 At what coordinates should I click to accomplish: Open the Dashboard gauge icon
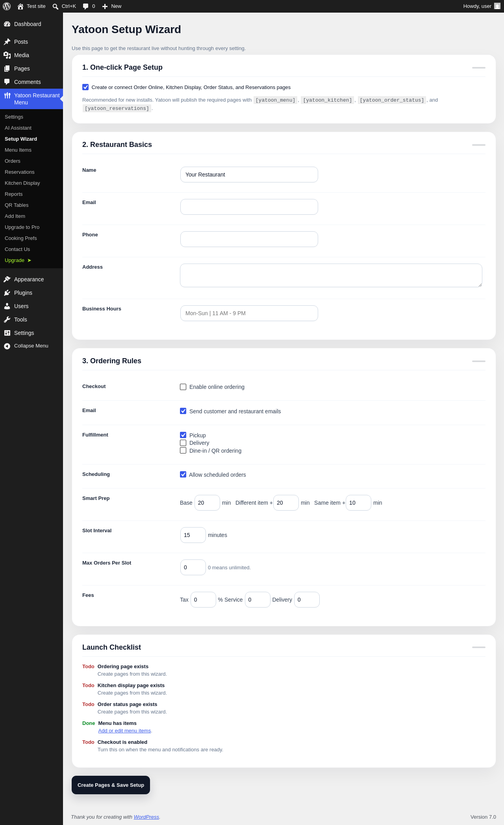pyautogui.click(x=7, y=24)
